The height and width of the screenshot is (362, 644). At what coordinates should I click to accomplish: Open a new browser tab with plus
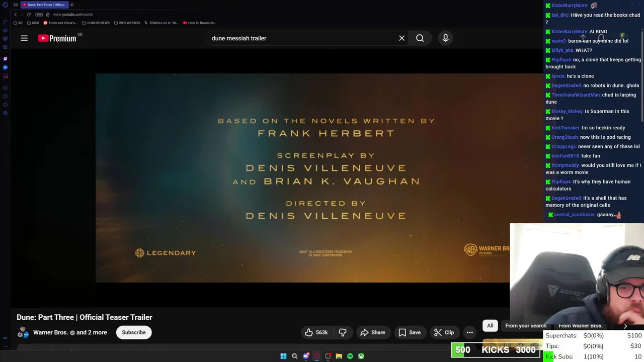(72, 5)
